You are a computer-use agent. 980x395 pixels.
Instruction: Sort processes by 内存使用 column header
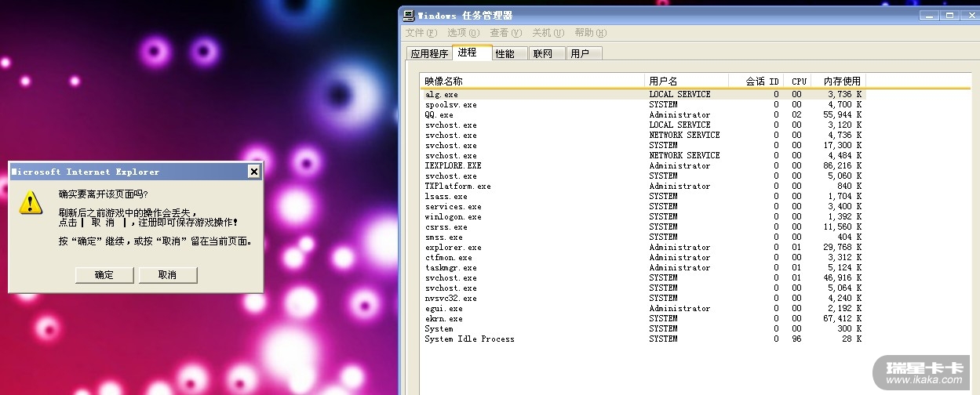tap(838, 81)
